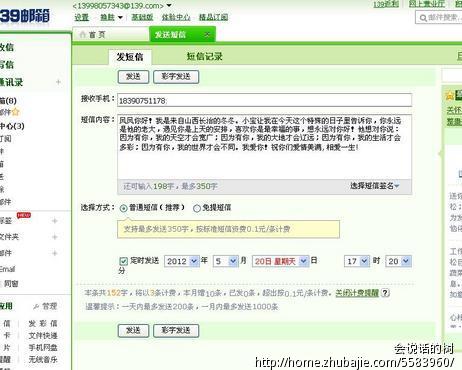Click the plus icon beside 文件夹

(x=55, y=237)
